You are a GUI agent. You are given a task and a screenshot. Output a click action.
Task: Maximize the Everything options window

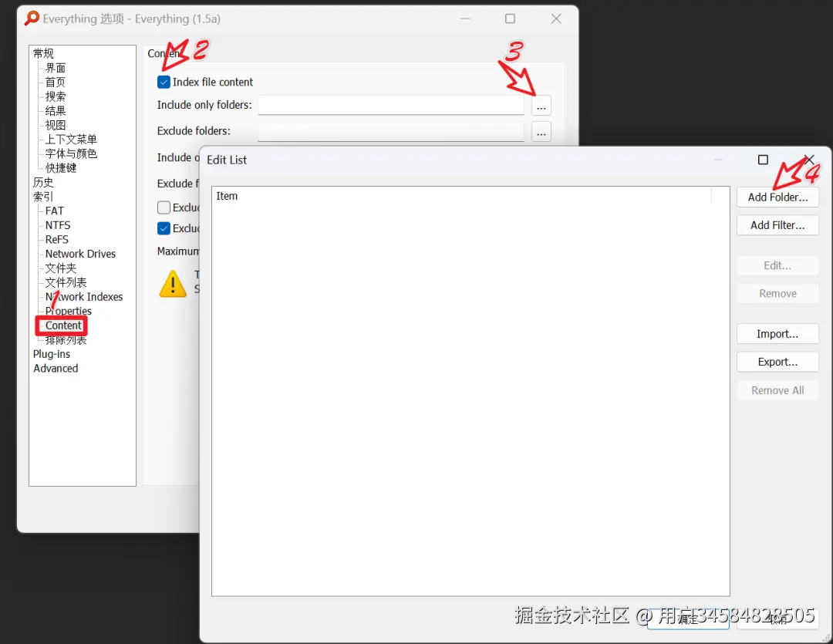pyautogui.click(x=510, y=19)
